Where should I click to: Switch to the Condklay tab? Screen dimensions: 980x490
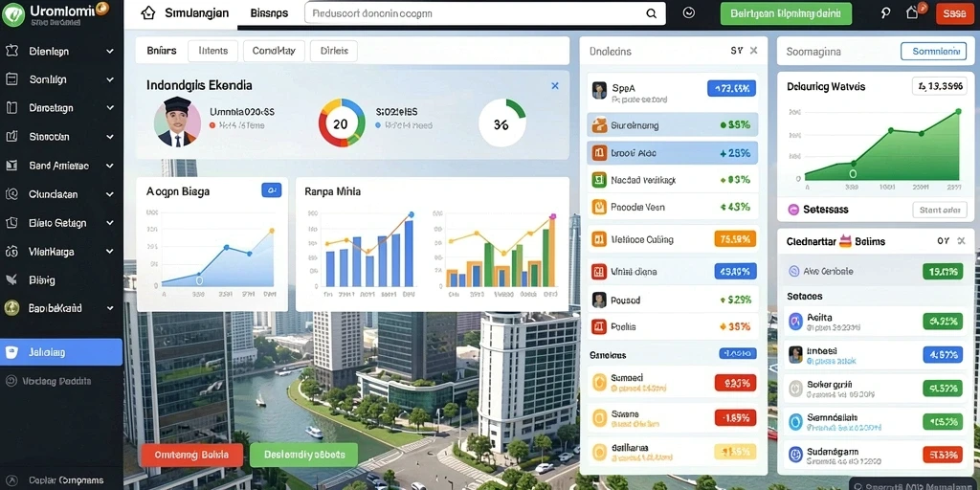274,52
